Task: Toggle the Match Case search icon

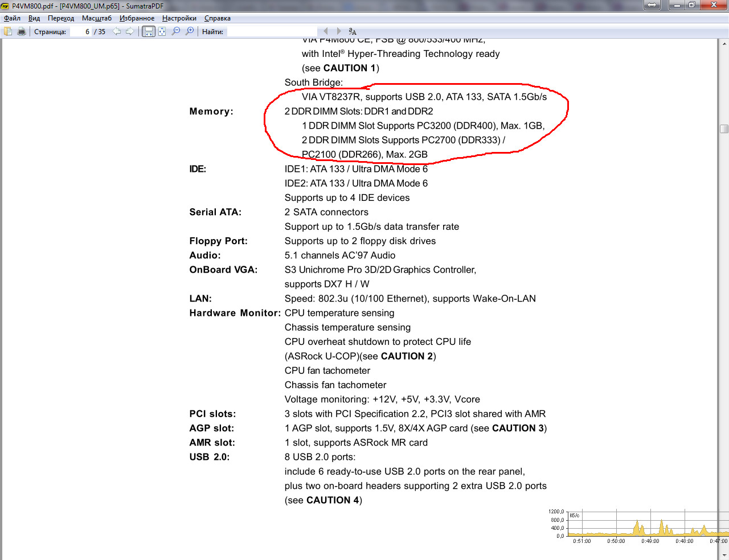Action: coord(353,31)
